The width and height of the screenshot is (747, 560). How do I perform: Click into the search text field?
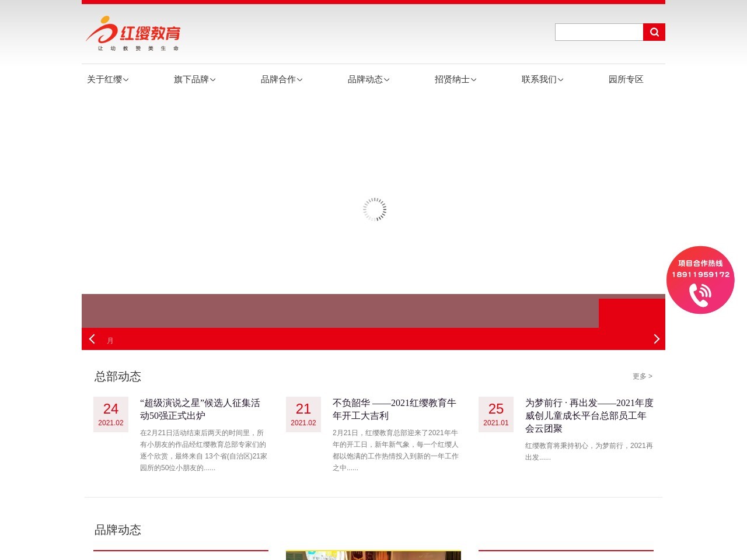599,32
